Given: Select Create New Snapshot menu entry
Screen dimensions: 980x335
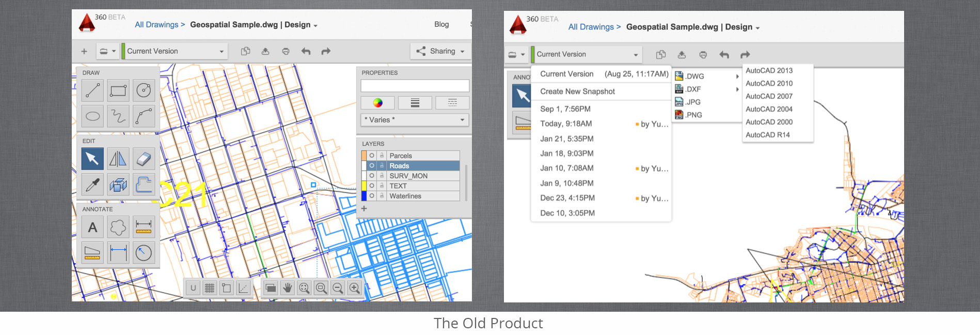Looking at the screenshot, I should coord(577,92).
